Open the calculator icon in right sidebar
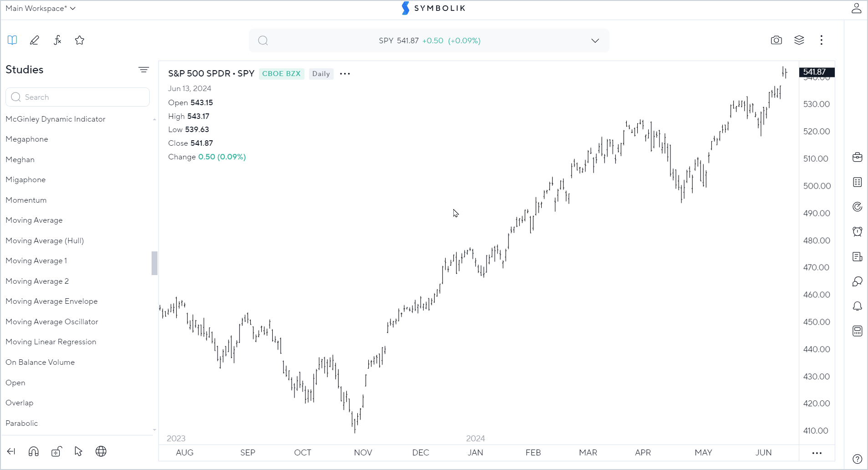The width and height of the screenshot is (868, 470). coord(858,331)
